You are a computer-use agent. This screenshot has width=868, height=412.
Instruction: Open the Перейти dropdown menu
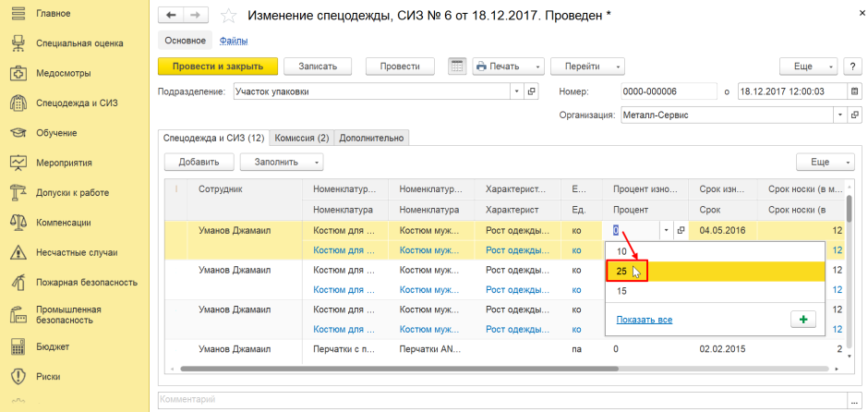tap(587, 67)
